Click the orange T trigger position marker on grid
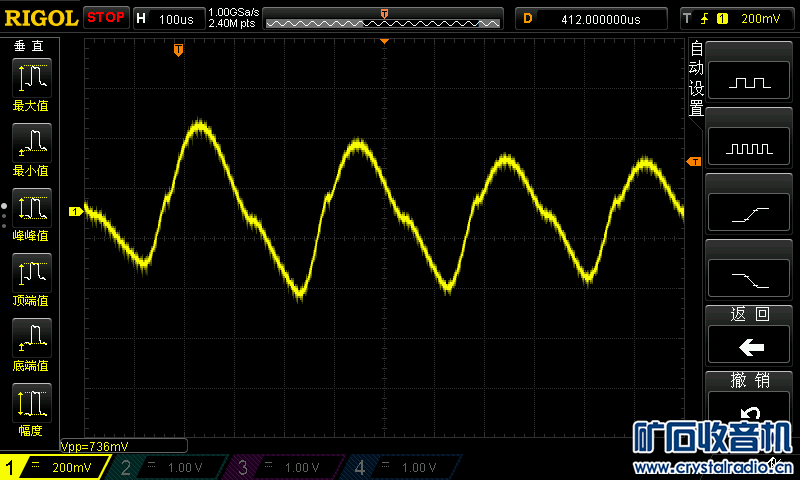800x480 pixels. [x=178, y=50]
